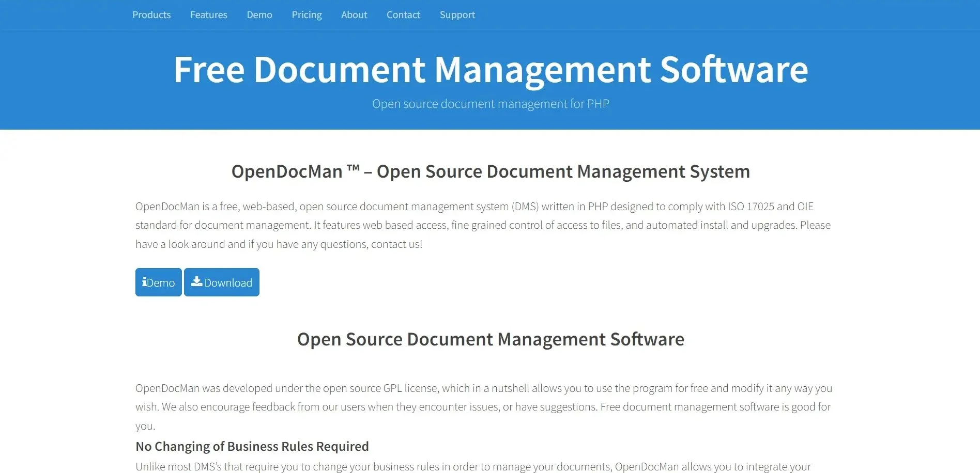Click the info icon on Demo button

coord(144,282)
